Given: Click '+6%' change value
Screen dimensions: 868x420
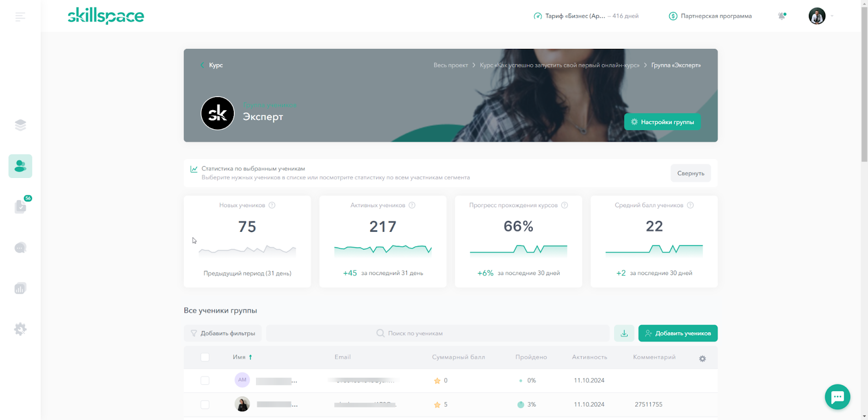Looking at the screenshot, I should 486,273.
